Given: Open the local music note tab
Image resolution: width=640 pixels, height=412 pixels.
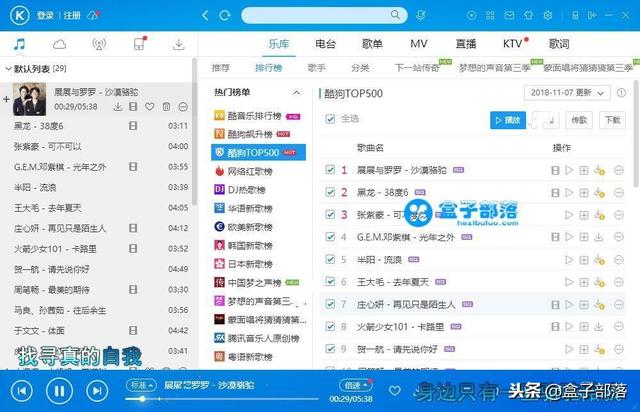Looking at the screenshot, I should point(19,44).
